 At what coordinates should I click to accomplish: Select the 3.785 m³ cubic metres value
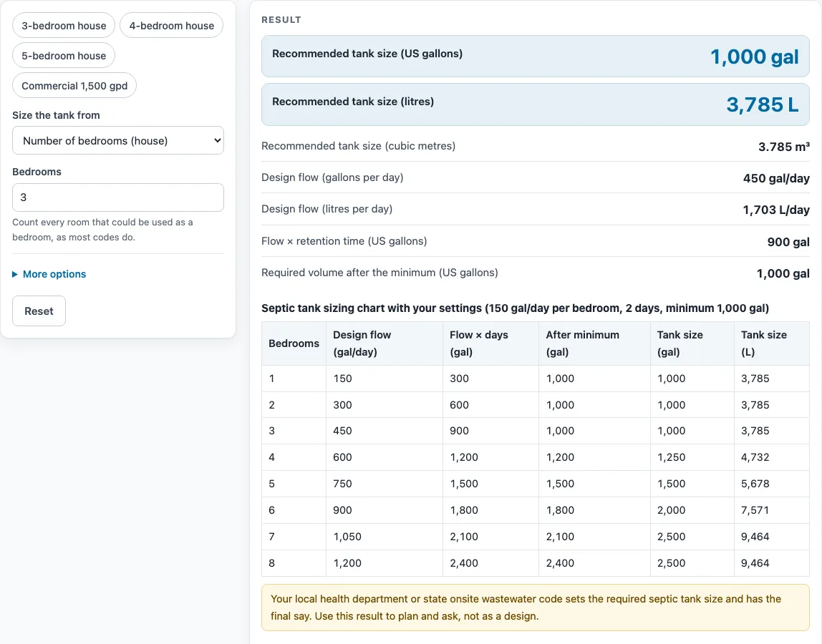pos(784,146)
